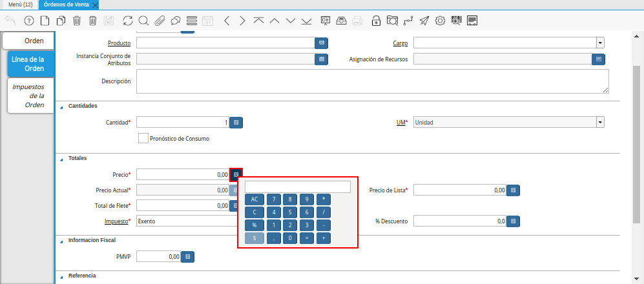Open Asignación de Recursos lookup button
This screenshot has width=644, height=284.
598,59
